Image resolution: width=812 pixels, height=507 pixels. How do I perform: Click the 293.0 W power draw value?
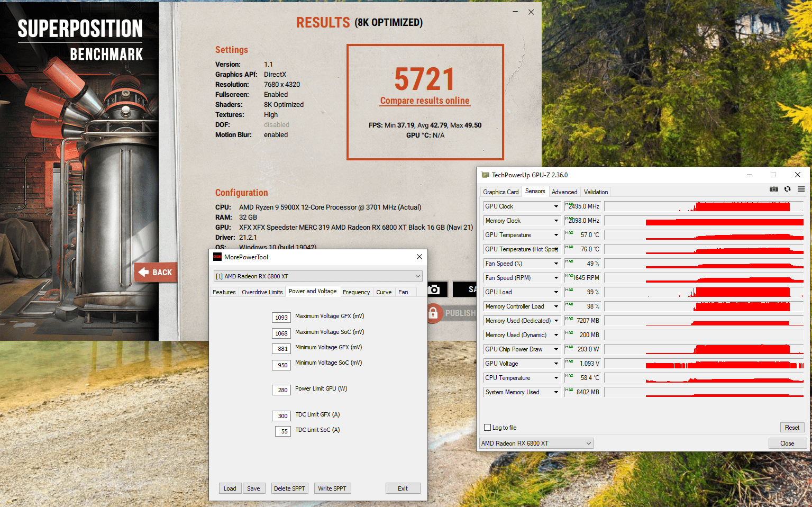coord(588,349)
